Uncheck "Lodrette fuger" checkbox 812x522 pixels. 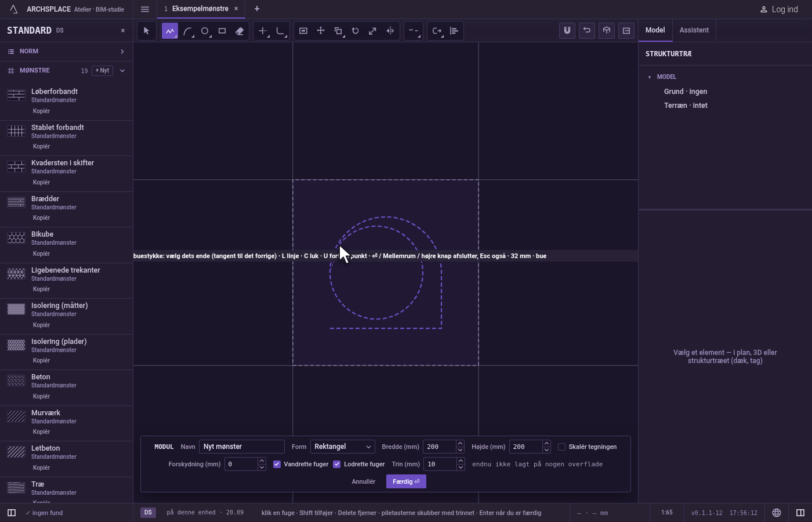(x=336, y=464)
